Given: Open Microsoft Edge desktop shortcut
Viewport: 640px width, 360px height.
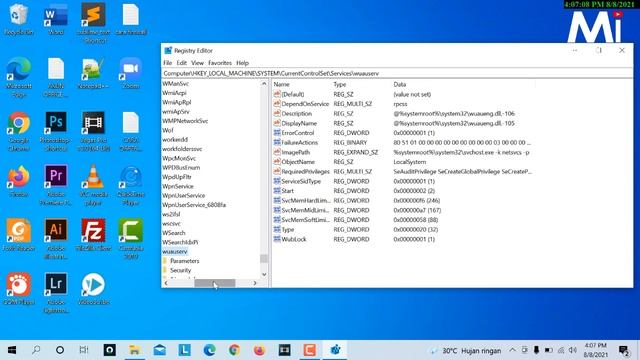Looking at the screenshot, I should click(19, 77).
